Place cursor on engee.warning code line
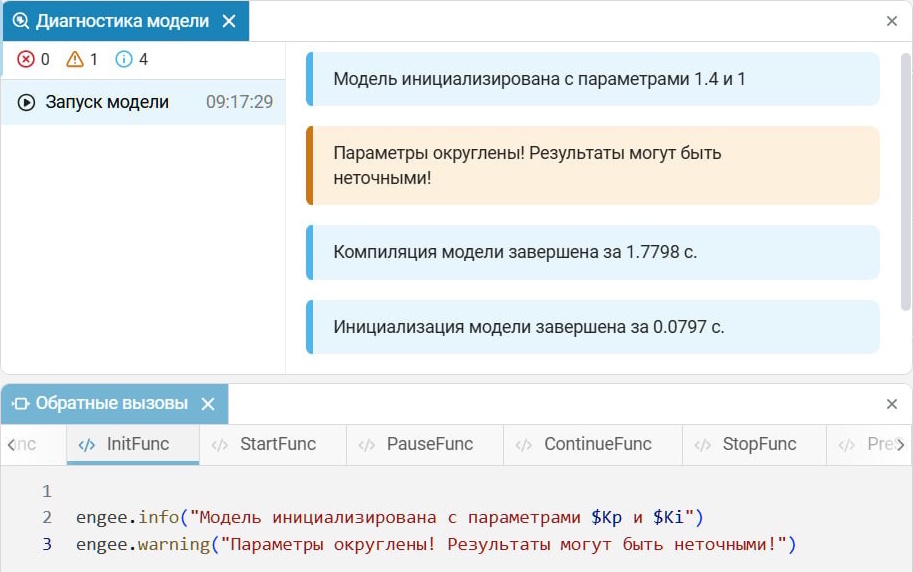The image size is (913, 572). coord(435,545)
